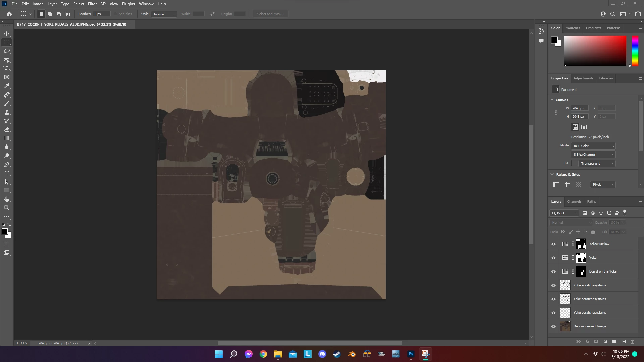Select the Eyedropper tool
Image resolution: width=644 pixels, height=362 pixels.
tap(7, 86)
